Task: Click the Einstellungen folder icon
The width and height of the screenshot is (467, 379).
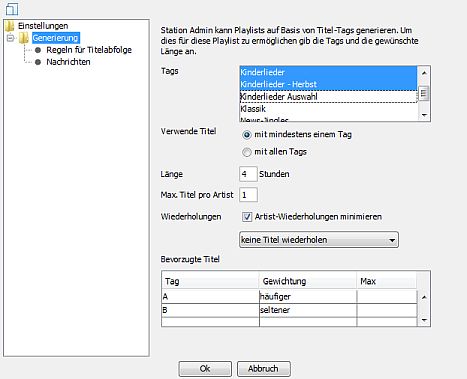Action: (x=10, y=26)
